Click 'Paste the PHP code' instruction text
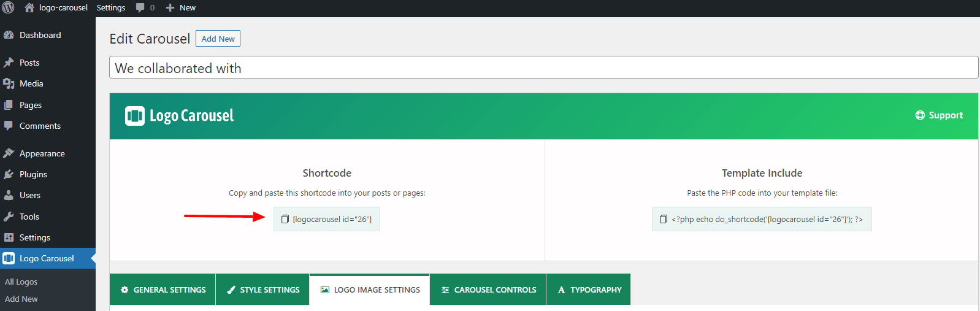Image resolution: width=980 pixels, height=311 pixels. coord(762,193)
